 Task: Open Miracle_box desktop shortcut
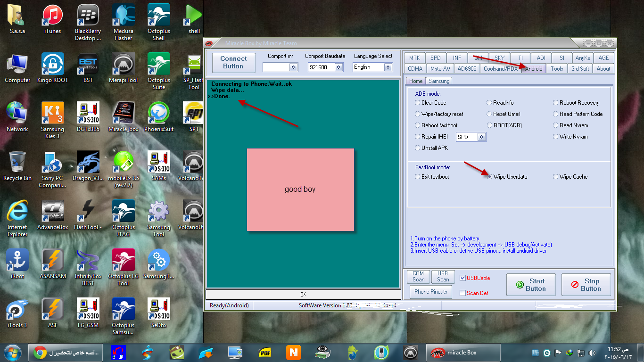click(x=123, y=117)
